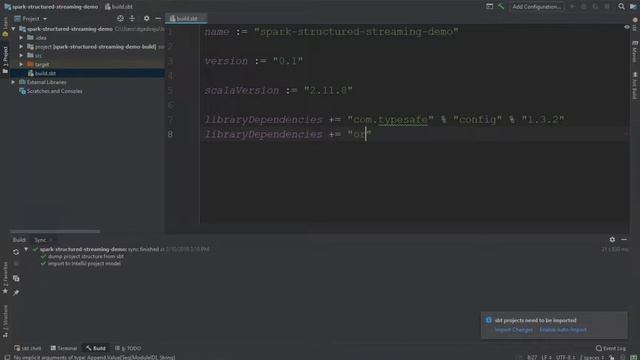Screen dimensions: 640x360
Task: Open the sbt shell tool window
Action: coord(27,348)
